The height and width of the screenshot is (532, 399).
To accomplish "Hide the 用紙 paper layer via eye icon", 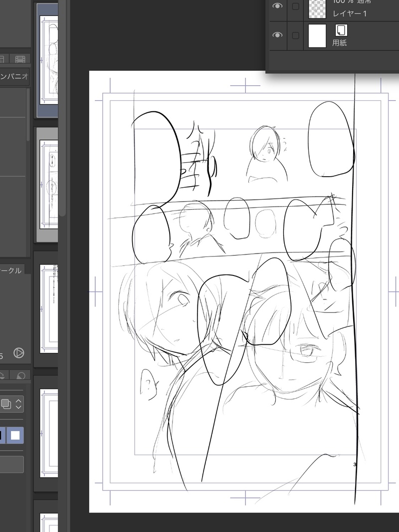I will tap(277, 35).
